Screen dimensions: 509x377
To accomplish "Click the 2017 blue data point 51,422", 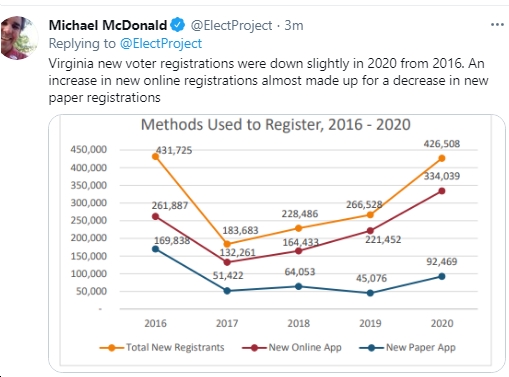I will click(x=227, y=291).
